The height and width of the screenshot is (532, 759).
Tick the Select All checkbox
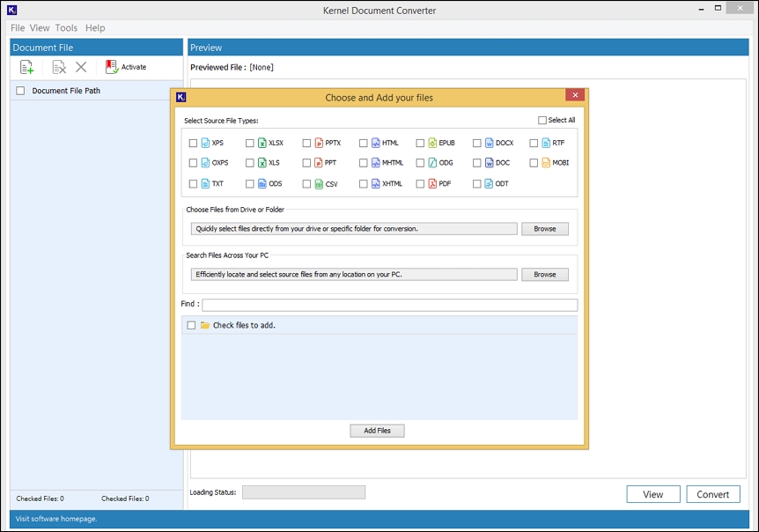click(x=542, y=120)
